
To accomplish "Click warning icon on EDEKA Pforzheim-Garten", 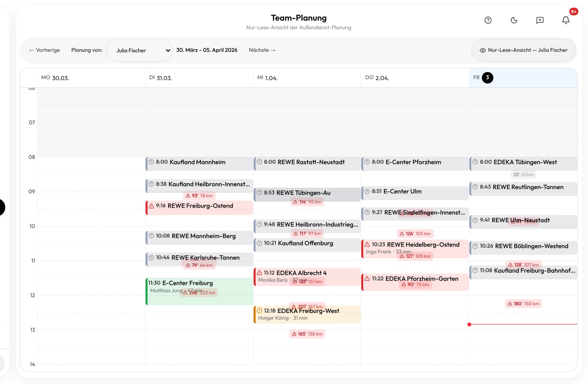I will tap(367, 278).
